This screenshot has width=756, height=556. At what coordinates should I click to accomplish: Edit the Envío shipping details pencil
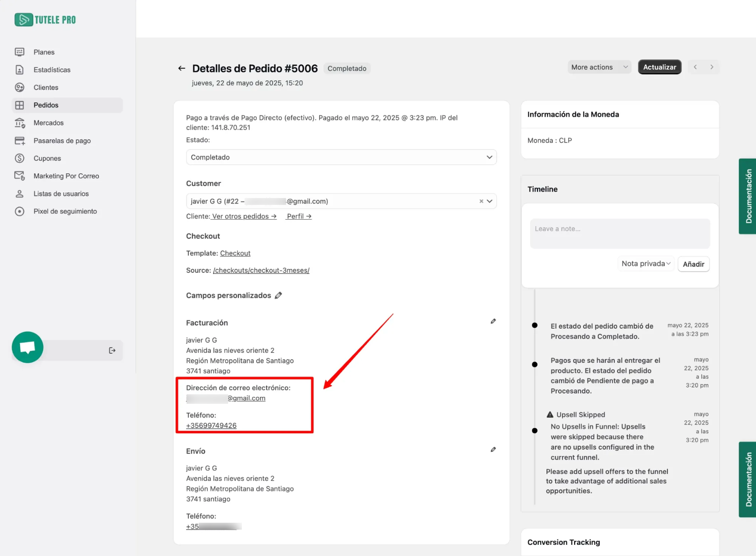[x=493, y=450]
